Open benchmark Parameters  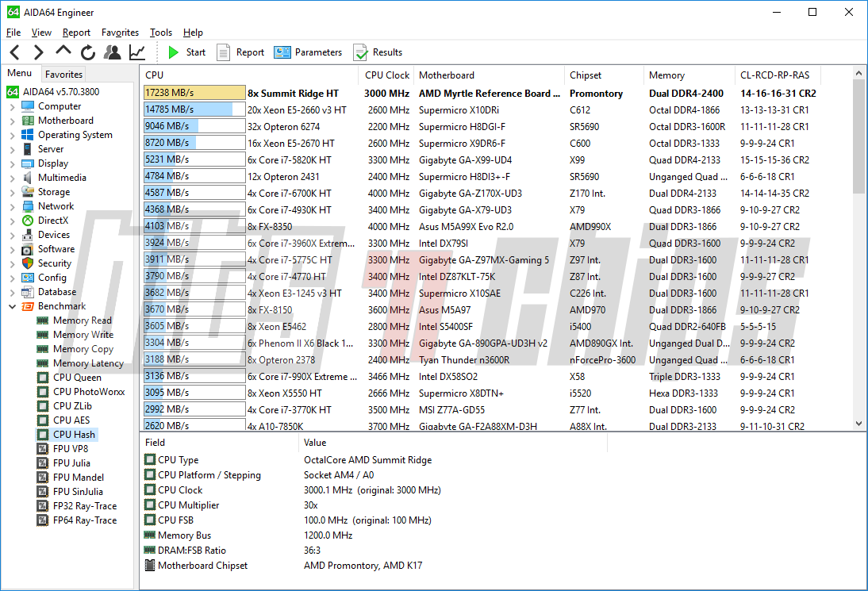click(308, 52)
